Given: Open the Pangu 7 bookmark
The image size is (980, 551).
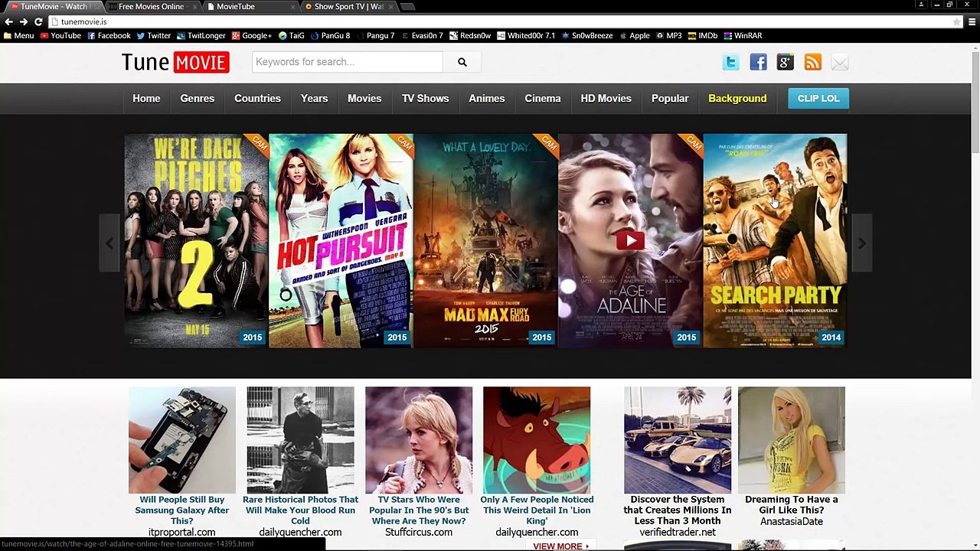Looking at the screenshot, I should pos(375,35).
